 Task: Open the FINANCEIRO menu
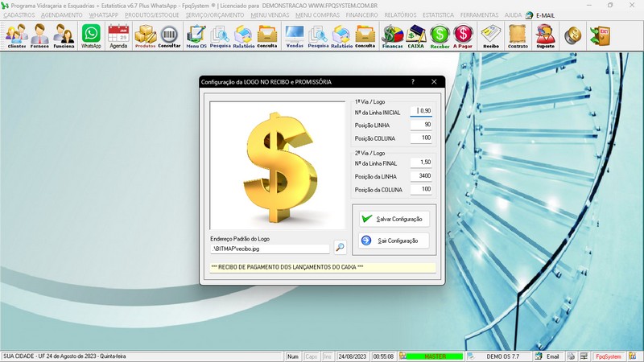[x=361, y=15]
